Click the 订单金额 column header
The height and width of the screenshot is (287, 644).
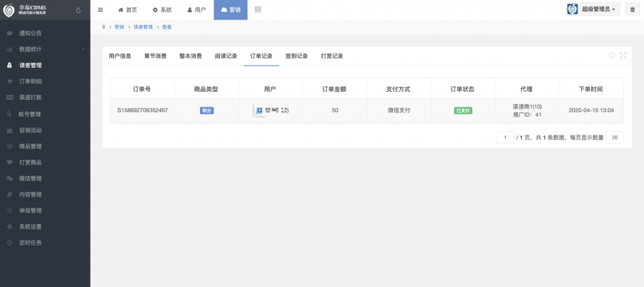point(335,89)
